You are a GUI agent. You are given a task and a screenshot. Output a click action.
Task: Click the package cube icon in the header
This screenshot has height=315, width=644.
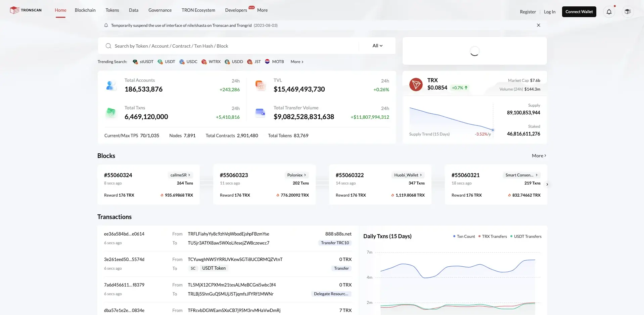628,12
